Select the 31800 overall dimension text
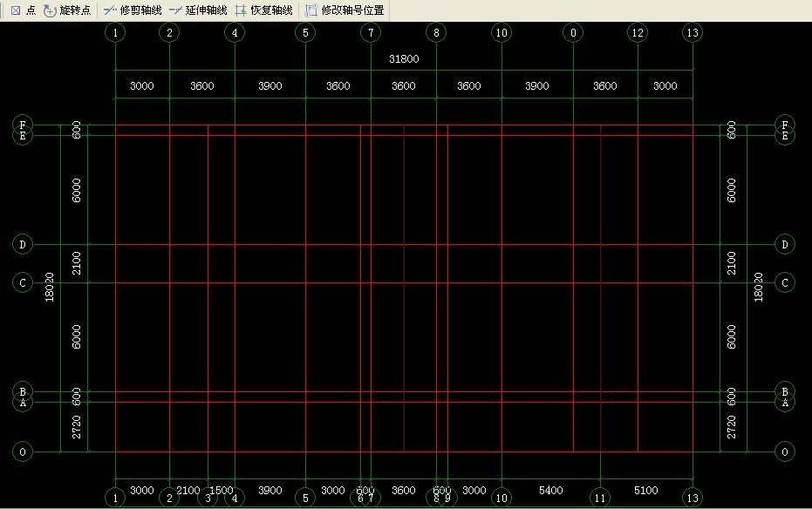Image resolution: width=812 pixels, height=509 pixels. tap(404, 59)
